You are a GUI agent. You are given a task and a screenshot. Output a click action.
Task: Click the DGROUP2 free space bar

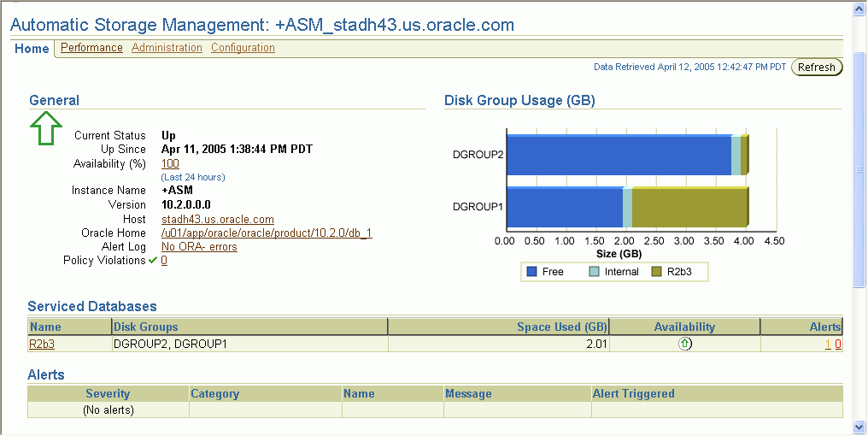click(x=619, y=156)
